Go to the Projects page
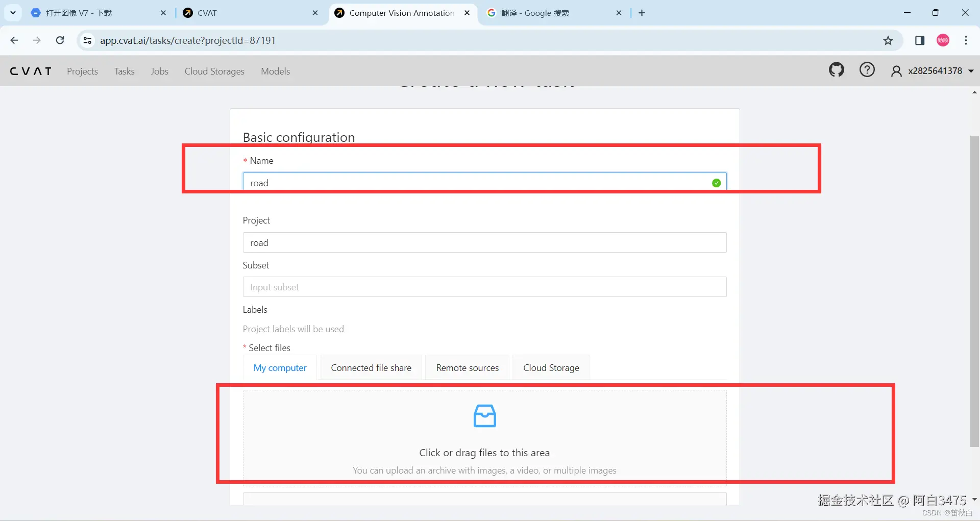This screenshot has width=980, height=521. (82, 71)
